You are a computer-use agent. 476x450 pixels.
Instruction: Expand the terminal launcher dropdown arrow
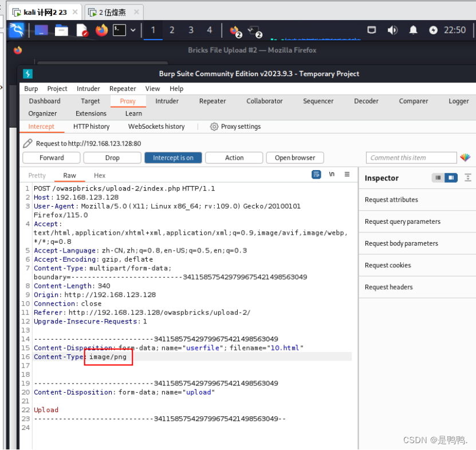click(x=133, y=30)
